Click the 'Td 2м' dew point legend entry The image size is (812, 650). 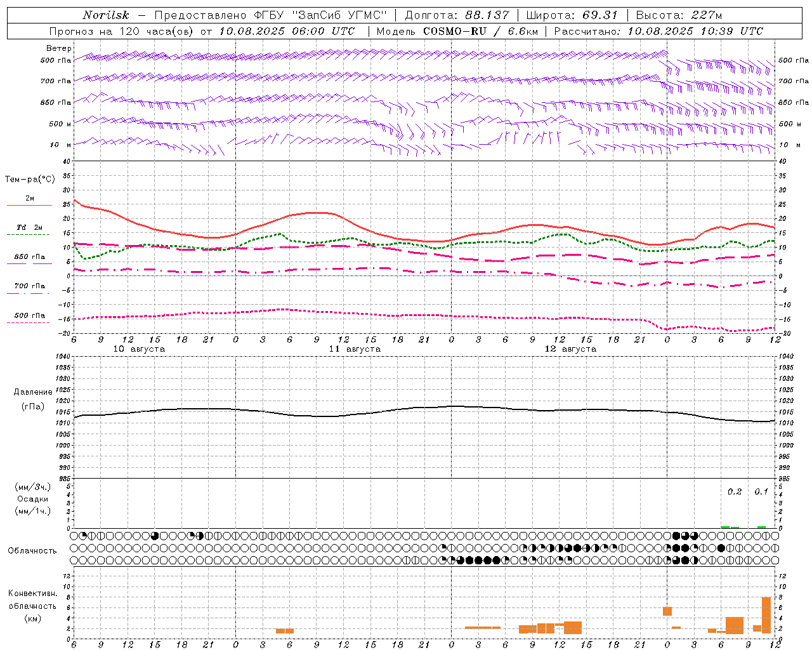click(x=30, y=227)
